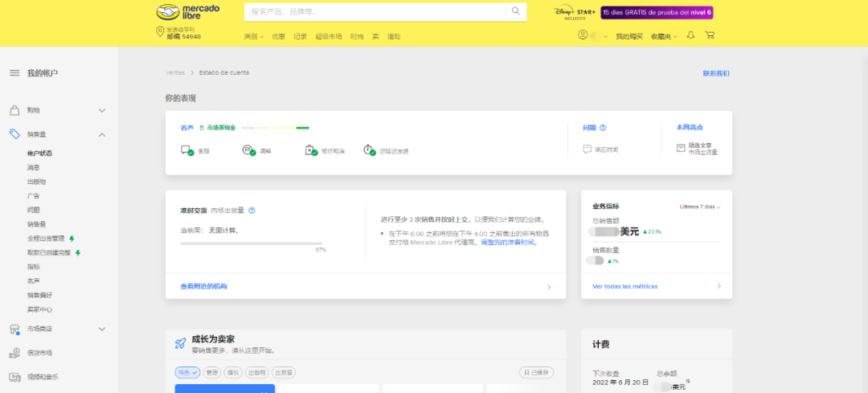Open 时尚 in the top navigation
The image size is (868, 393).
coord(357,36)
